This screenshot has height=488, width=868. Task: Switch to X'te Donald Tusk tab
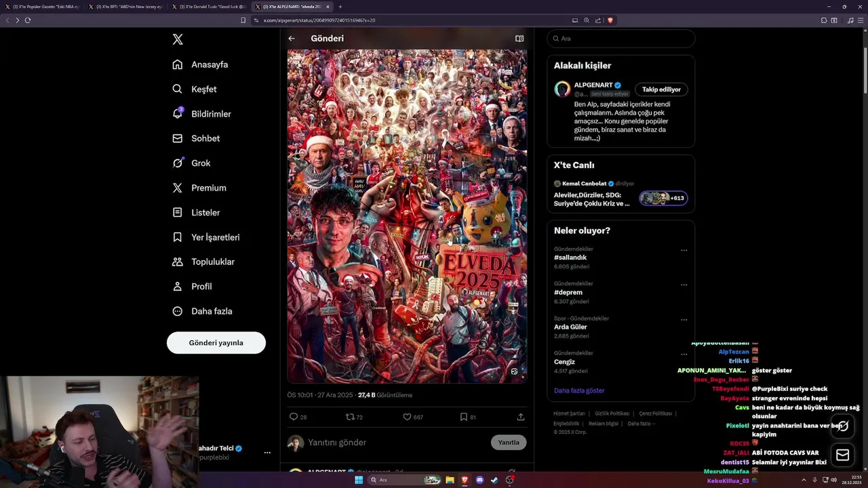(x=210, y=7)
